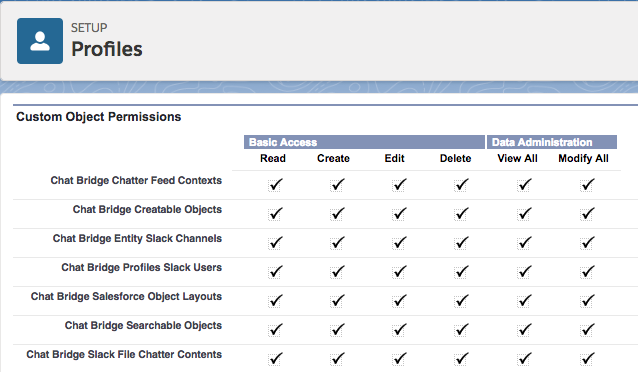Click the Read column header
638x372 pixels.
click(273, 158)
